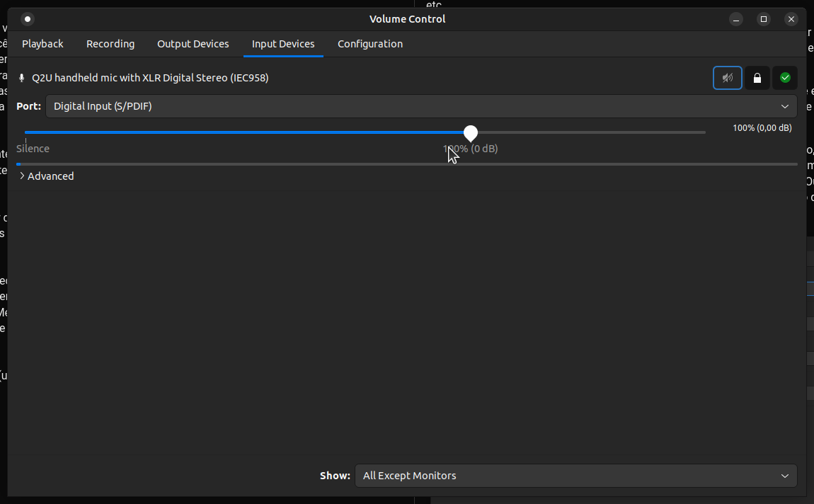Mute the Q2U handheld mic input
Viewport: 814px width, 504px height.
[728, 78]
